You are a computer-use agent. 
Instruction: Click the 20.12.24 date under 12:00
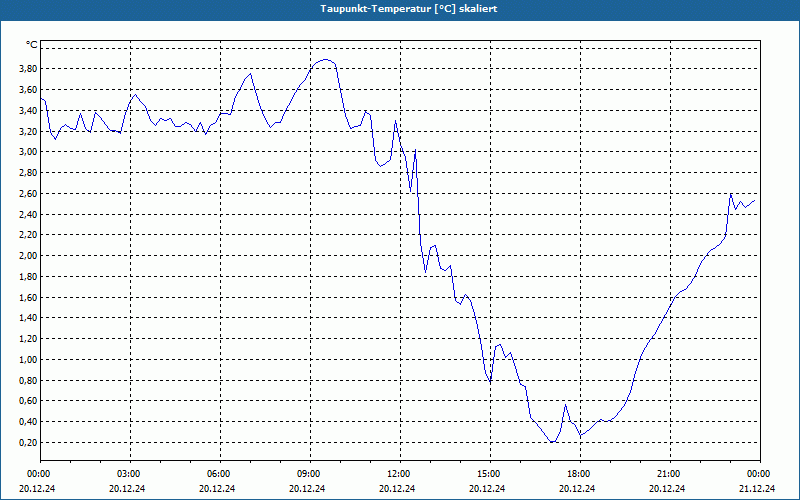click(397, 489)
